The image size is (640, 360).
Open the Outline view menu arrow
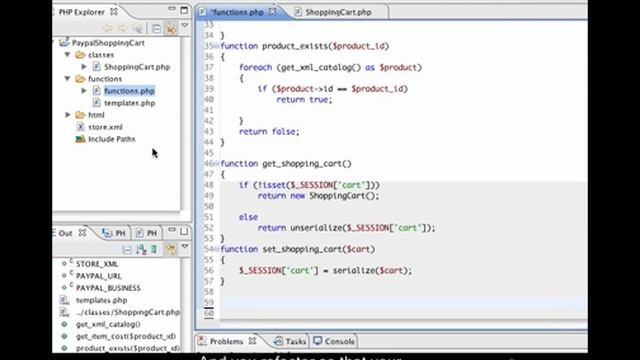point(185,247)
